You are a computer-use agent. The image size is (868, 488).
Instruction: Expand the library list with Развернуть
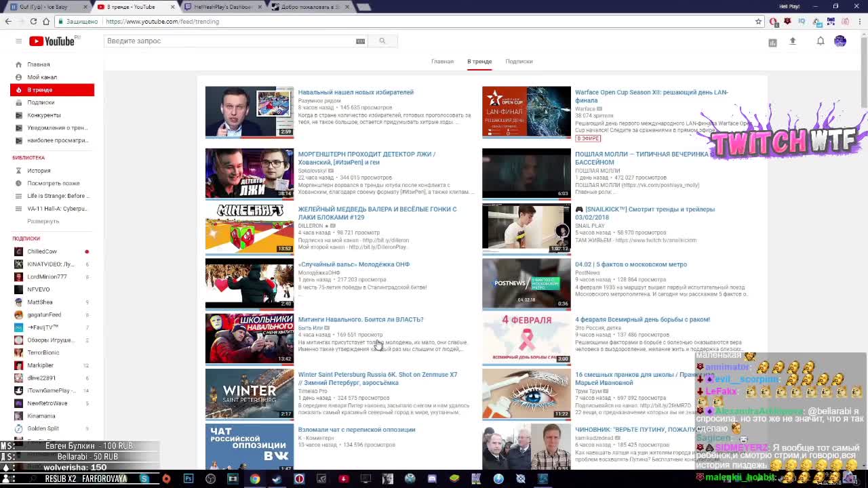(x=43, y=222)
